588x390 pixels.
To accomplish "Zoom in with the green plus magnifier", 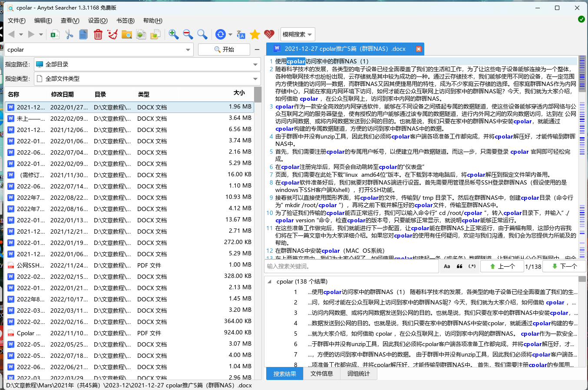I will pos(174,34).
